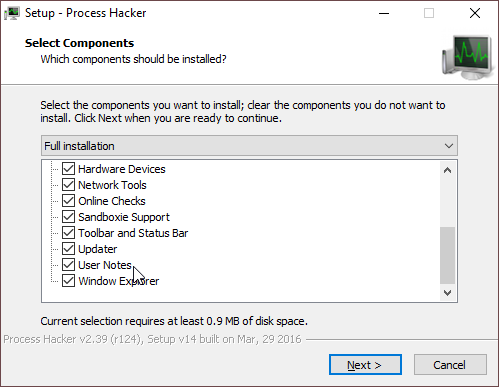Uncheck the Window Explorer component

[x=68, y=281]
